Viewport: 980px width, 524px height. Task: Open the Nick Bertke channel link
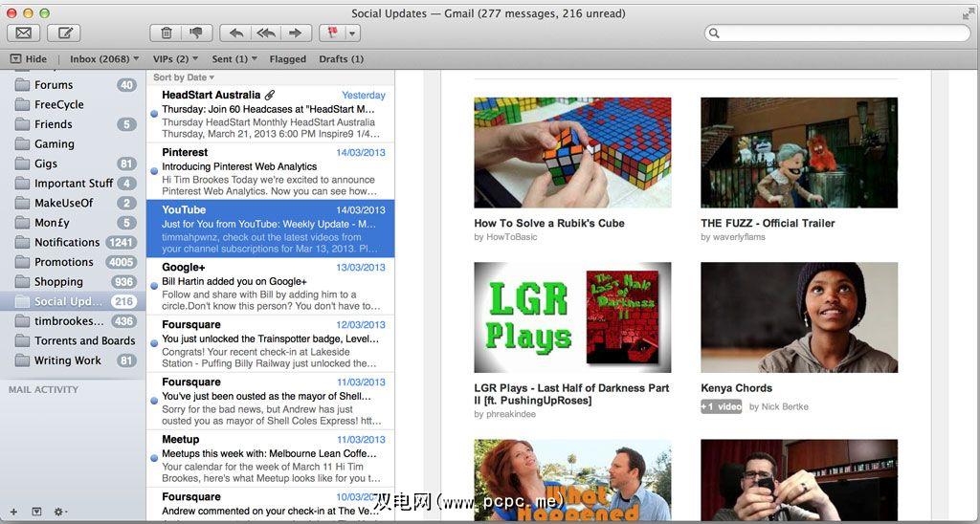click(x=779, y=406)
